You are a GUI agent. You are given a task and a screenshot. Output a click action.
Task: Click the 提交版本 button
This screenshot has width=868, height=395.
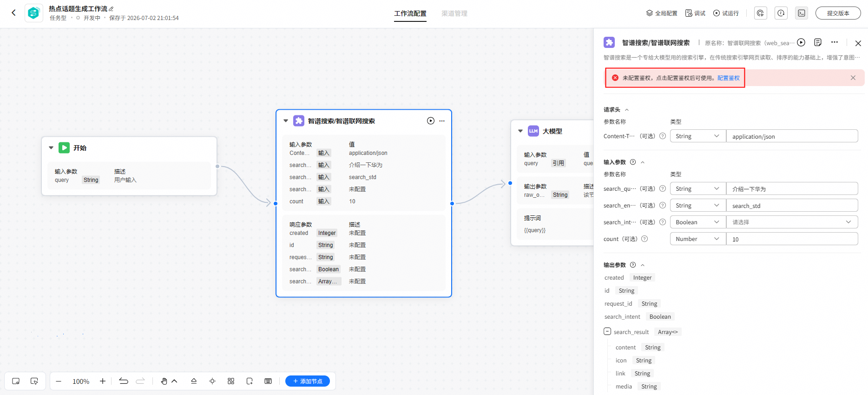[838, 13]
